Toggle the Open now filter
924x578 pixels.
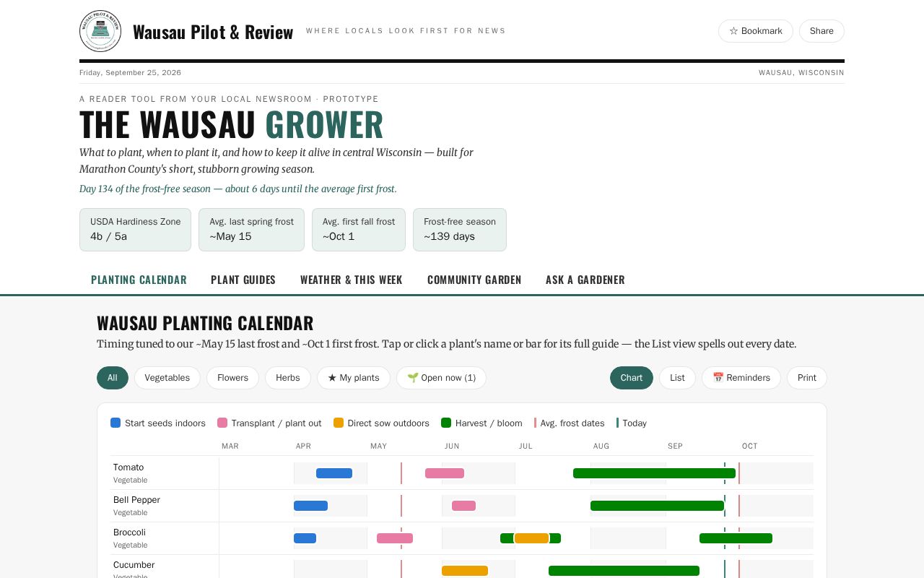pyautogui.click(x=441, y=378)
